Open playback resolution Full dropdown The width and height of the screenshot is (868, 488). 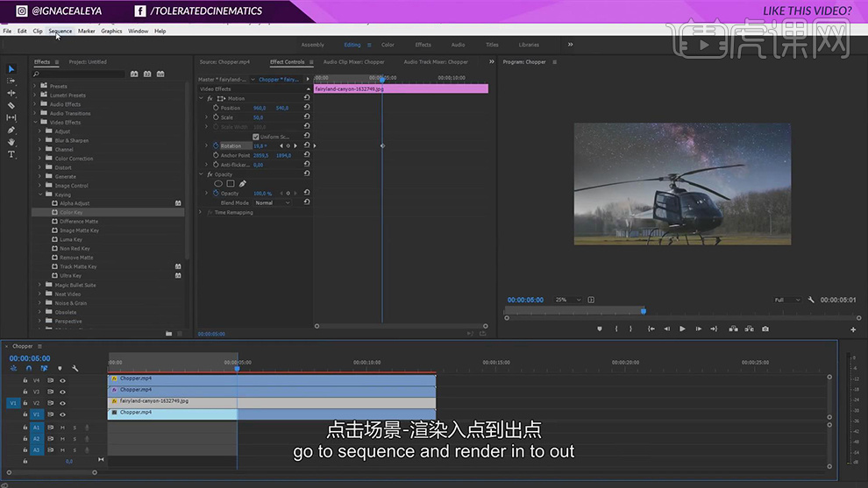(x=787, y=300)
